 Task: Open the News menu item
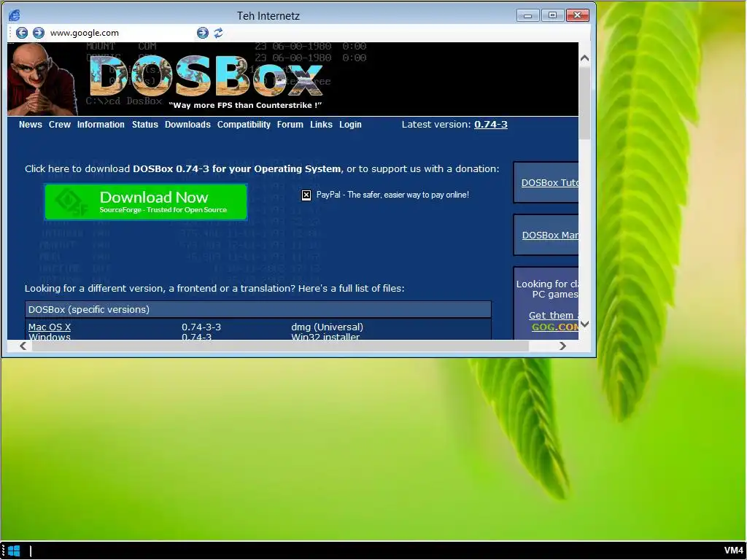pyautogui.click(x=31, y=125)
